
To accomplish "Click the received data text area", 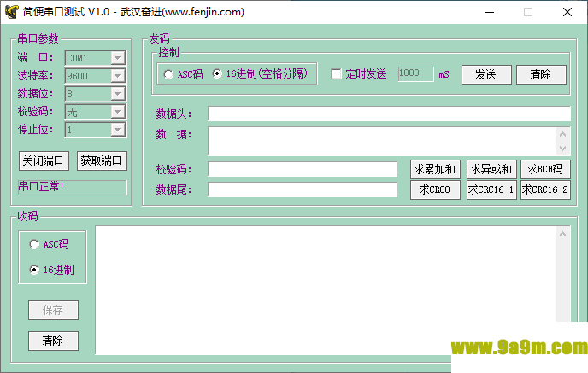I will point(326,290).
